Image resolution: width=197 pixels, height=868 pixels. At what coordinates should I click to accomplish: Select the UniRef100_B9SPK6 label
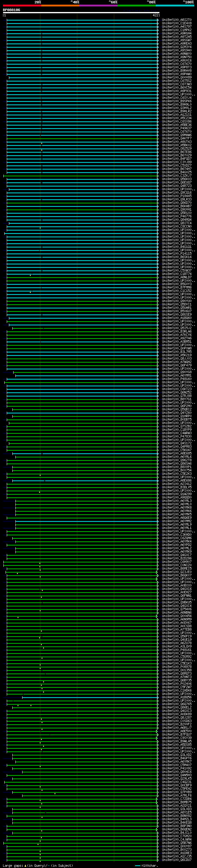pyautogui.click(x=177, y=101)
